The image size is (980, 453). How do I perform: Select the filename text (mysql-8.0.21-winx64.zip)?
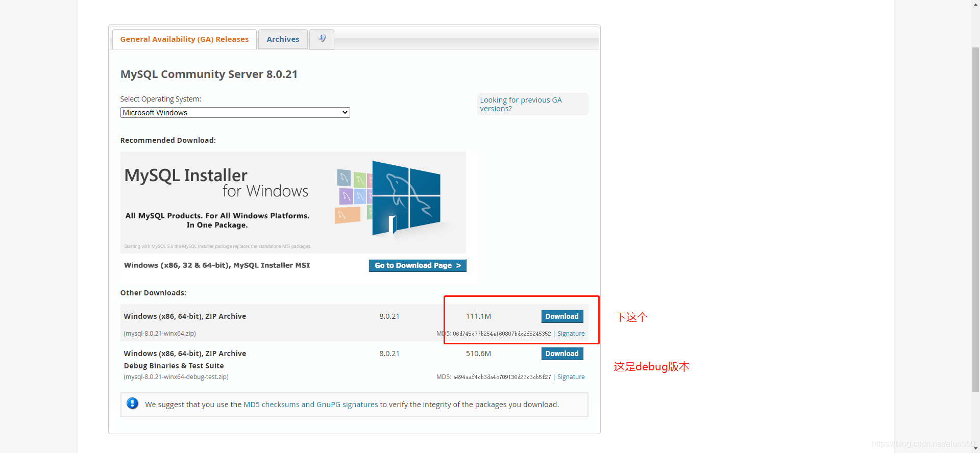160,334
